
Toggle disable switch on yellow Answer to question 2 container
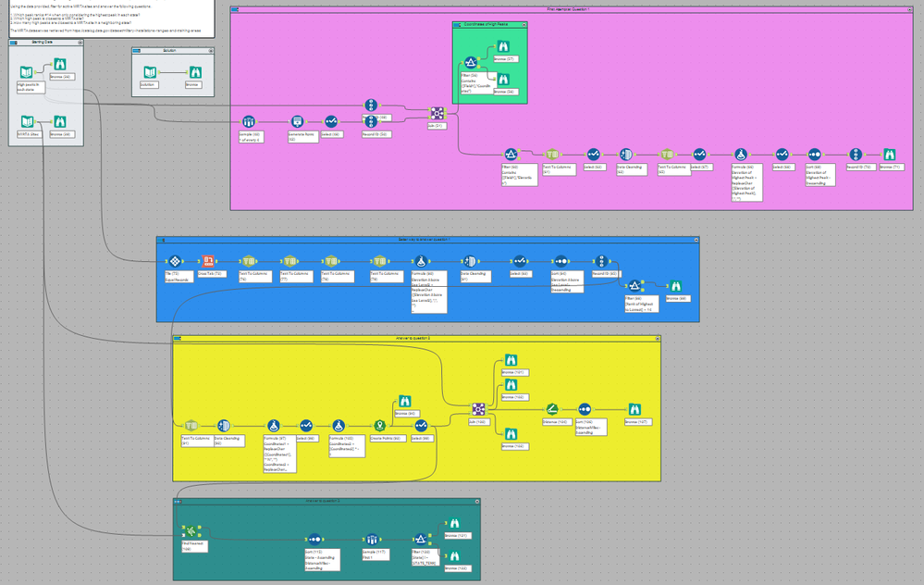(178, 339)
